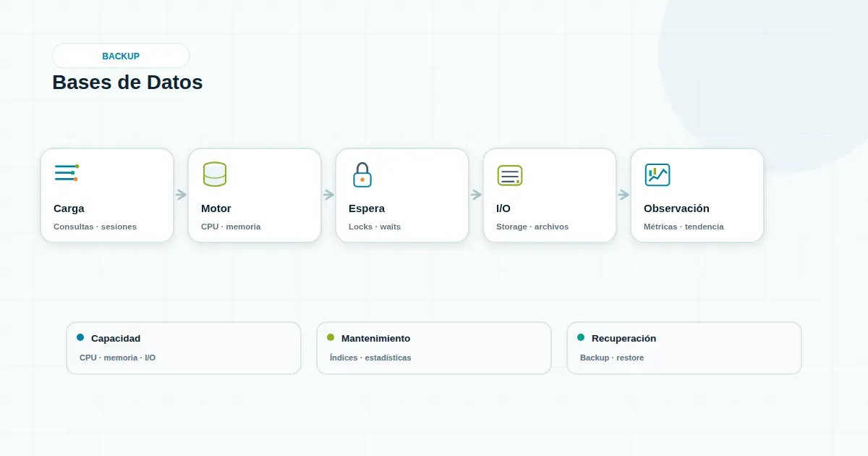Click the 'CPU · memoria' text under Motor

231,227
